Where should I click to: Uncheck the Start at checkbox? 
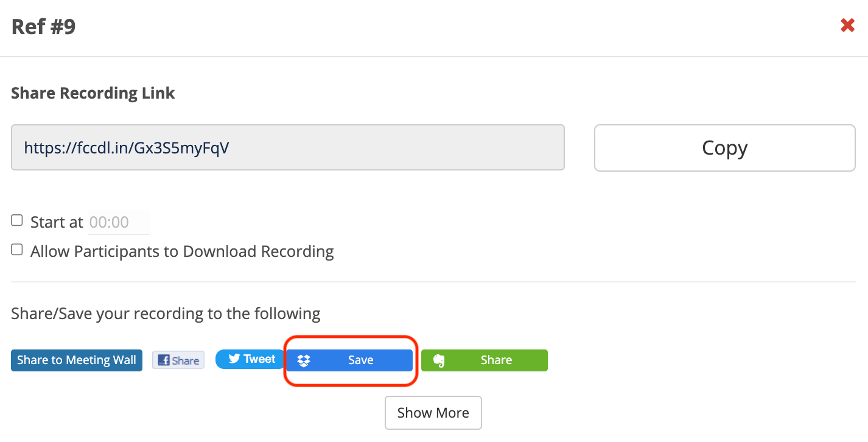pos(16,220)
